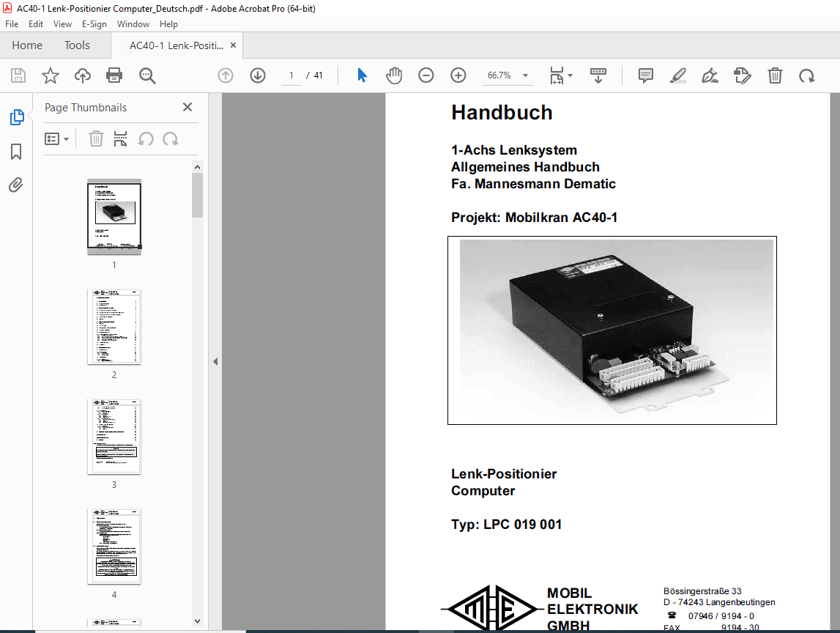The image size is (840, 633).
Task: Open thumbnail panel options dropdown
Action: click(x=56, y=139)
